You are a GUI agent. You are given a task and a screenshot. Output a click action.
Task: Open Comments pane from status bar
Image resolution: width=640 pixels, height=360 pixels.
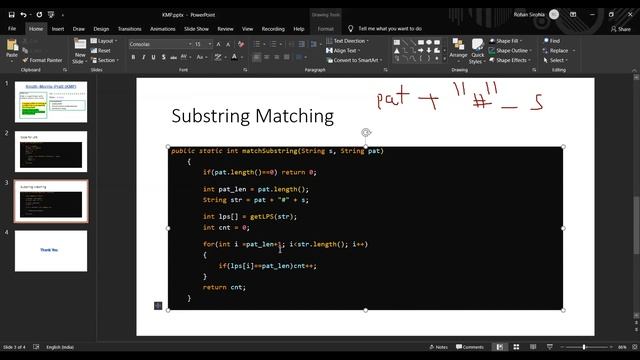(x=470, y=347)
